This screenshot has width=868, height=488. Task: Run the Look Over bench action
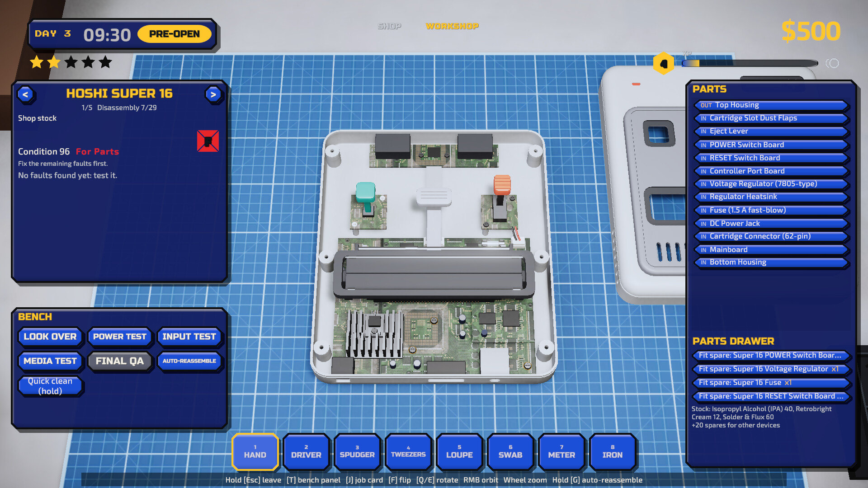50,337
